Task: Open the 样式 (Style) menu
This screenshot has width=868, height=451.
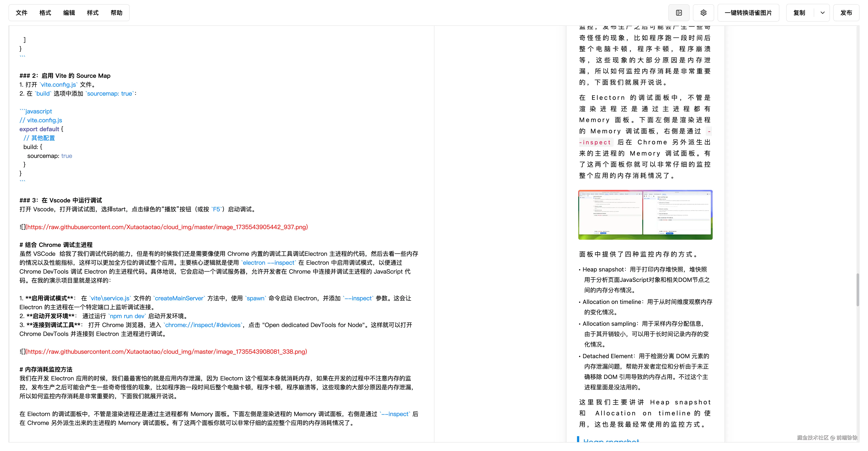Action: pos(93,13)
